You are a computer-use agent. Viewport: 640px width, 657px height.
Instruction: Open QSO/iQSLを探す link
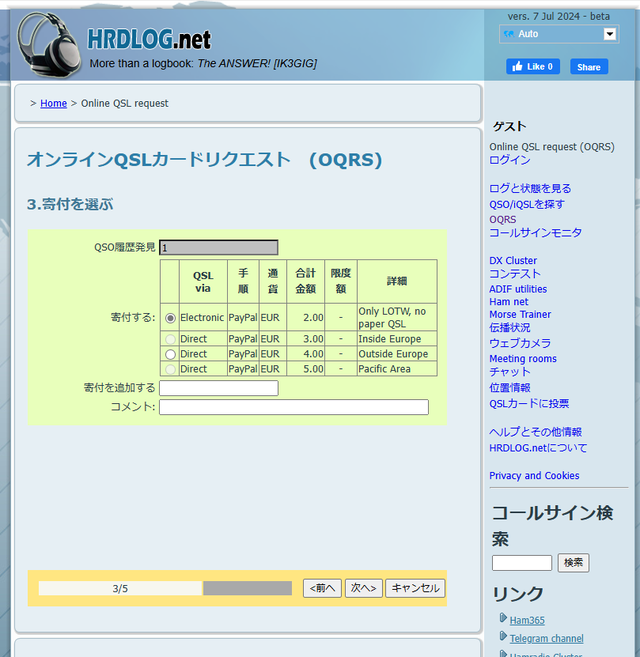tap(526, 204)
